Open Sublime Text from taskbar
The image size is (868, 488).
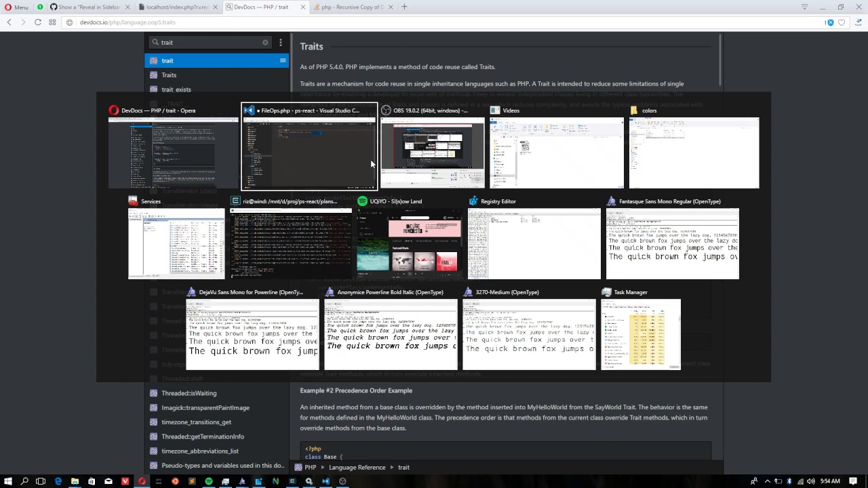click(192, 481)
